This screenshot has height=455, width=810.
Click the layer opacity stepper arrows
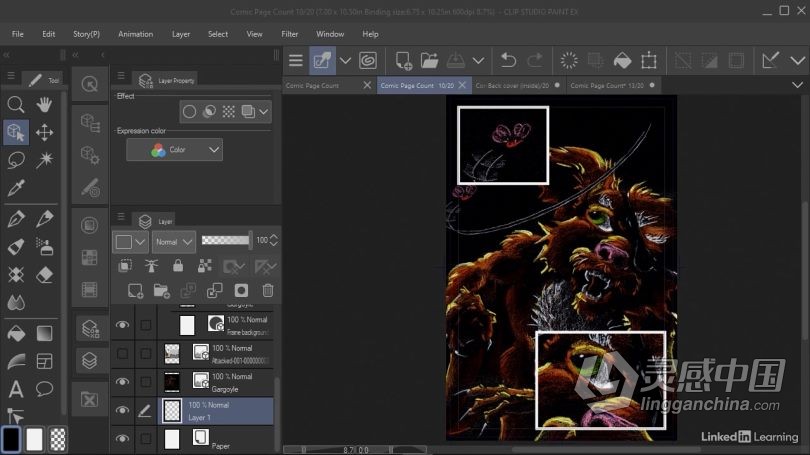coord(274,240)
